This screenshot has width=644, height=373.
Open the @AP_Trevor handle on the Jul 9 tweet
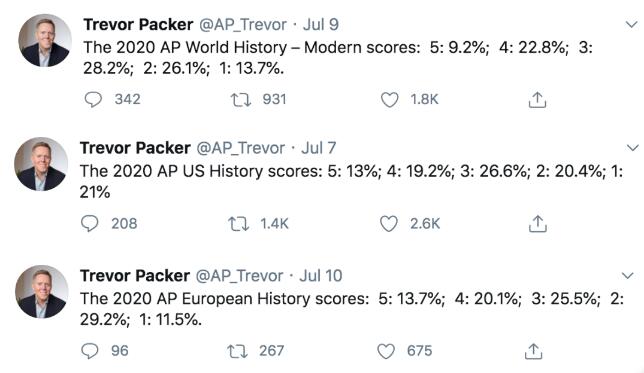pyautogui.click(x=243, y=25)
